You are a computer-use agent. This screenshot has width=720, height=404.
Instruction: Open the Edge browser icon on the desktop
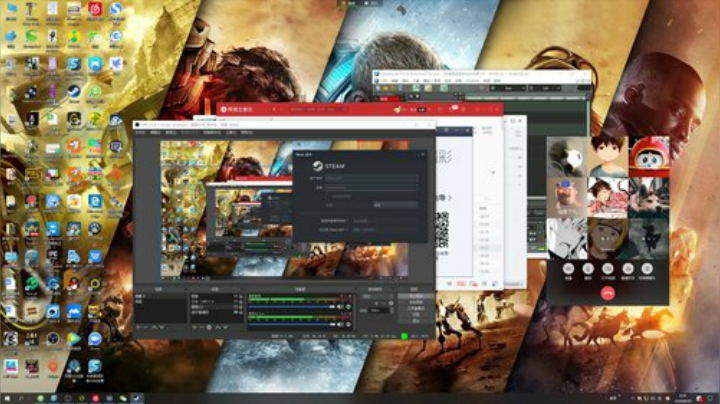95,201
